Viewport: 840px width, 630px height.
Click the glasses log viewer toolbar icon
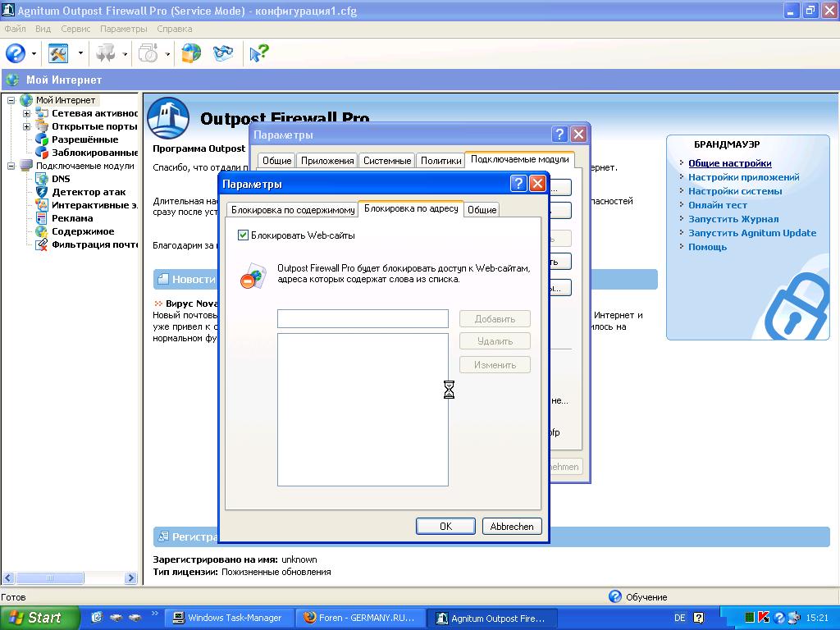click(x=223, y=53)
